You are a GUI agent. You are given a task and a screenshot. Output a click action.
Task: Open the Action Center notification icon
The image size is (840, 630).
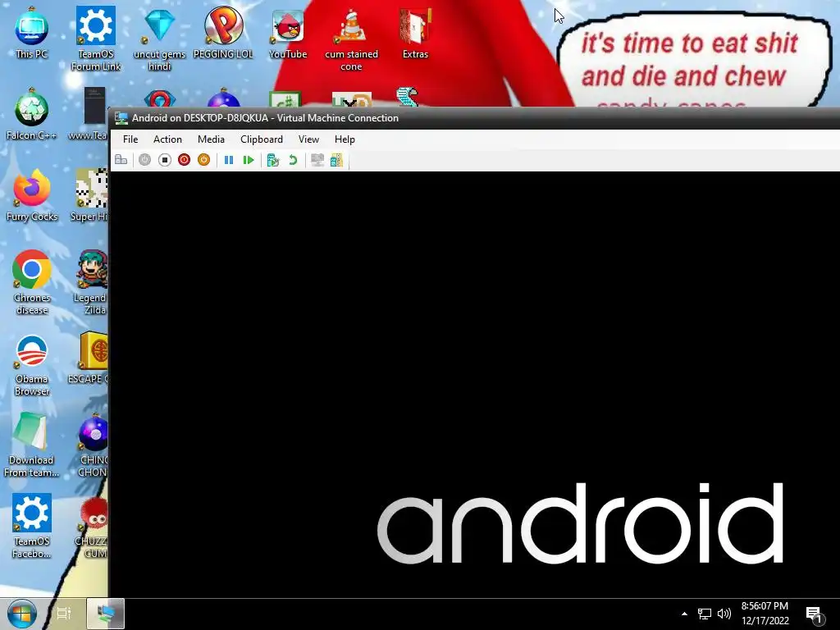815,614
